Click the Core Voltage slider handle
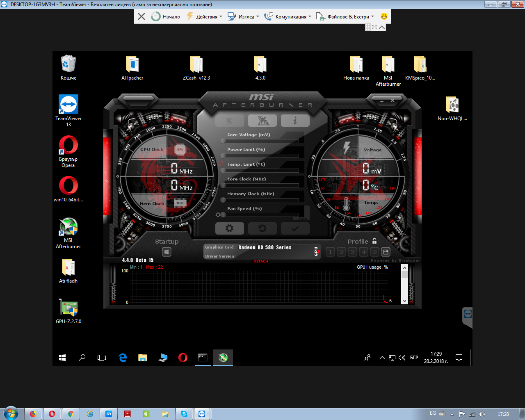The width and height of the screenshot is (525, 420). 223,141
